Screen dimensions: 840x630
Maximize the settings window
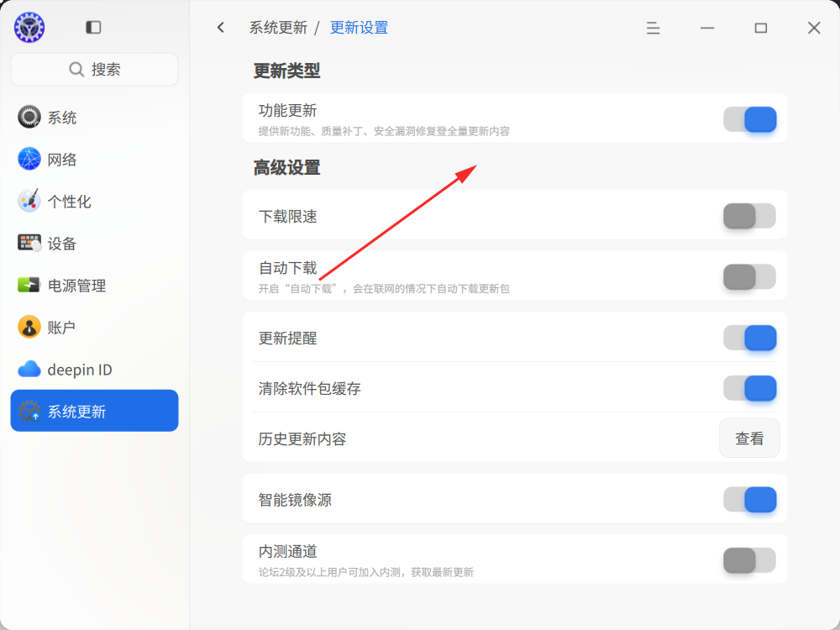pyautogui.click(x=761, y=28)
